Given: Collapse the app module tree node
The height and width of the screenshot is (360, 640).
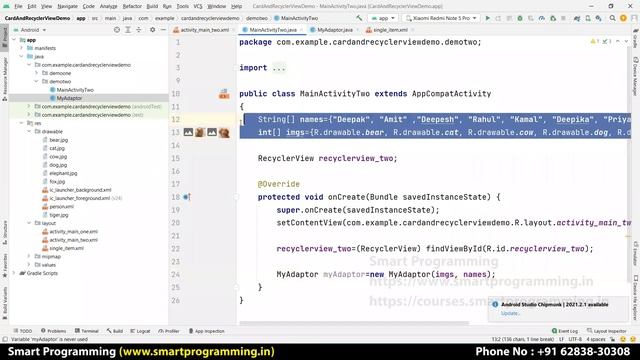Looking at the screenshot, I should (14, 40).
